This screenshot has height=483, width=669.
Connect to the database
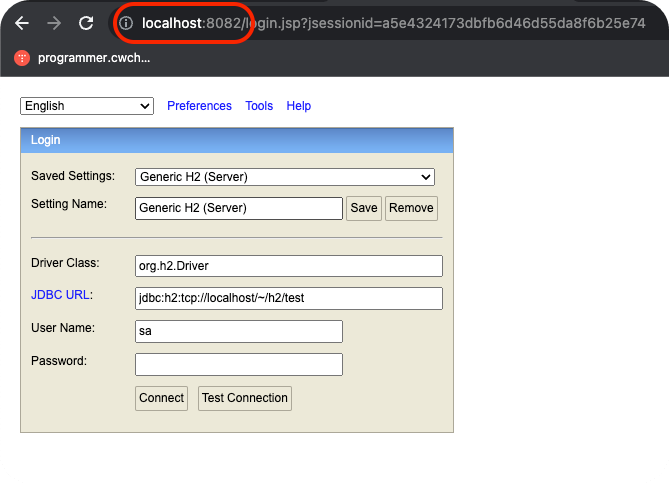[x=161, y=398]
